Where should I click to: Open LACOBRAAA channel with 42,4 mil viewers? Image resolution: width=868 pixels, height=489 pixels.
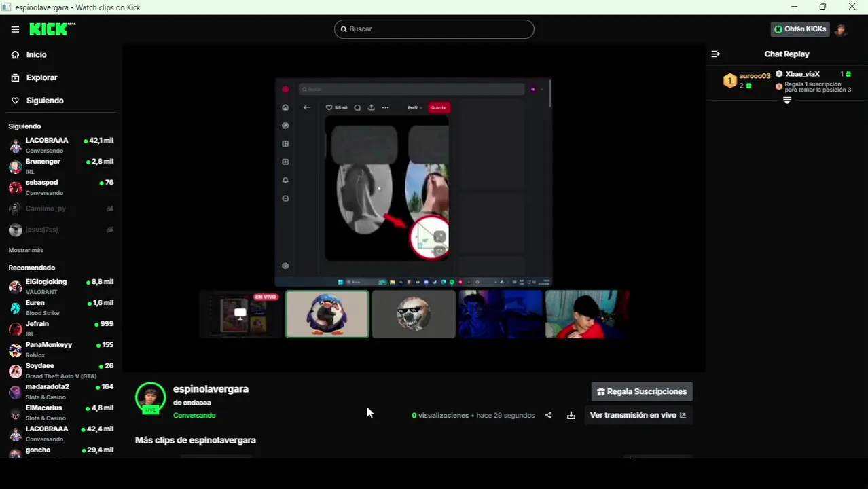click(x=61, y=434)
